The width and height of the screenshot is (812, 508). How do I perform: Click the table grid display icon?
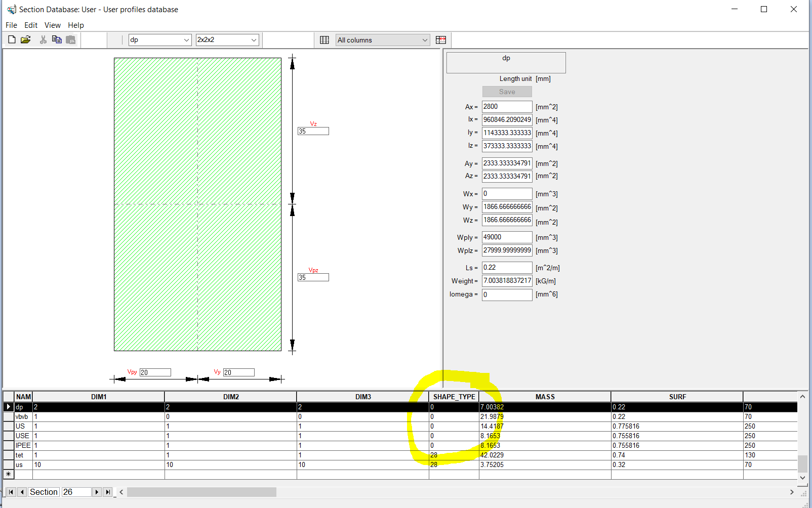(324, 39)
